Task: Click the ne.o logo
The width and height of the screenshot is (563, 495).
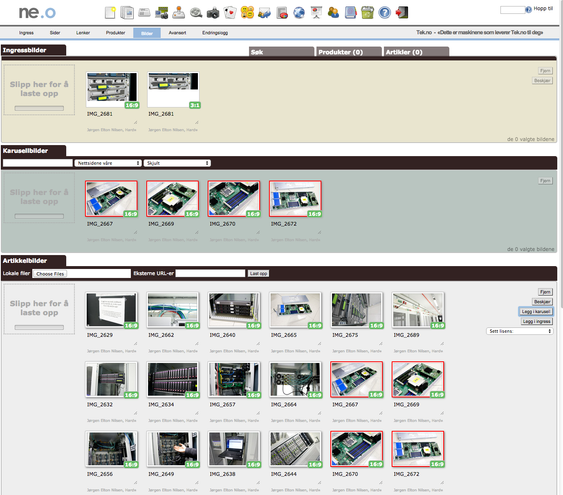Action: coord(37,13)
